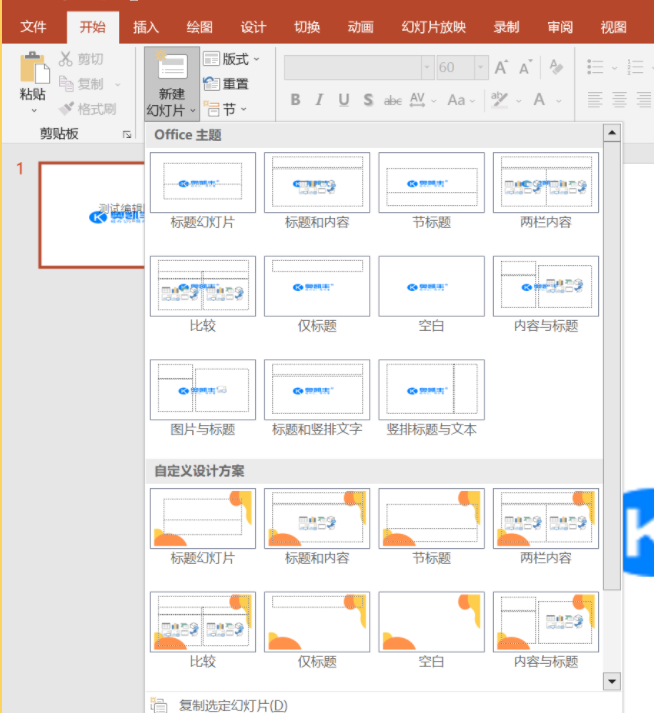Select Picture with Caption (图片与标题) layout

(203, 390)
